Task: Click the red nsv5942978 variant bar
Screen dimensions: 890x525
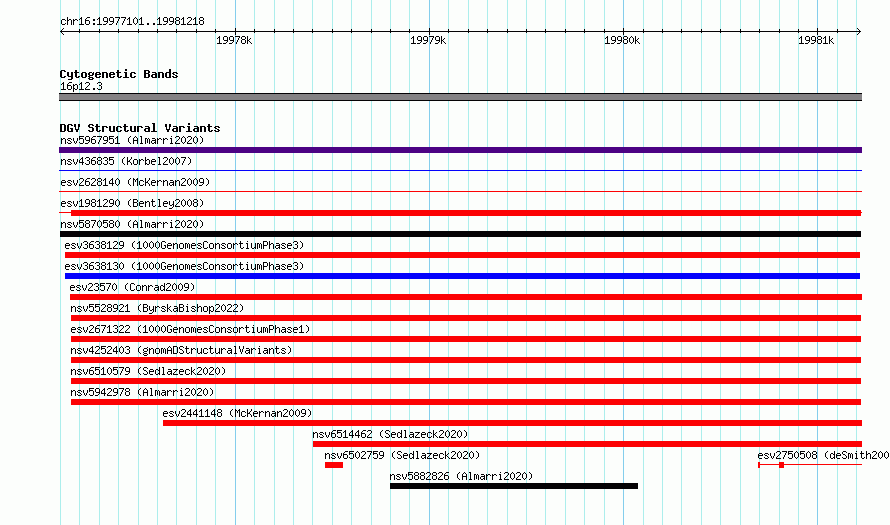Action: pos(466,402)
